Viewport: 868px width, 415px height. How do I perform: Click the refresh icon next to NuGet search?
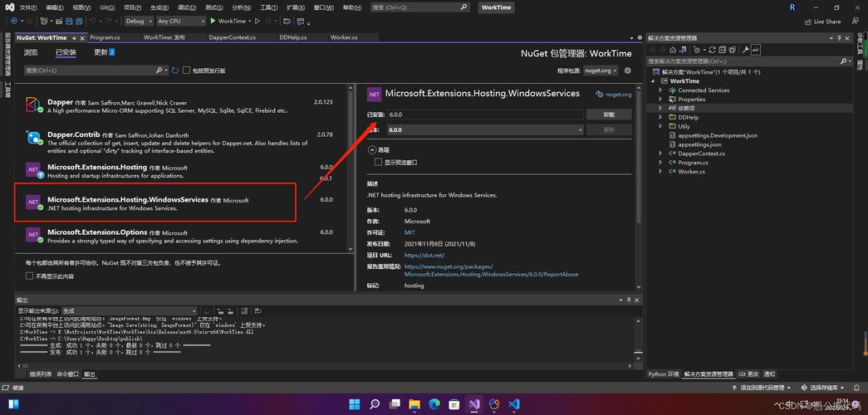[175, 71]
